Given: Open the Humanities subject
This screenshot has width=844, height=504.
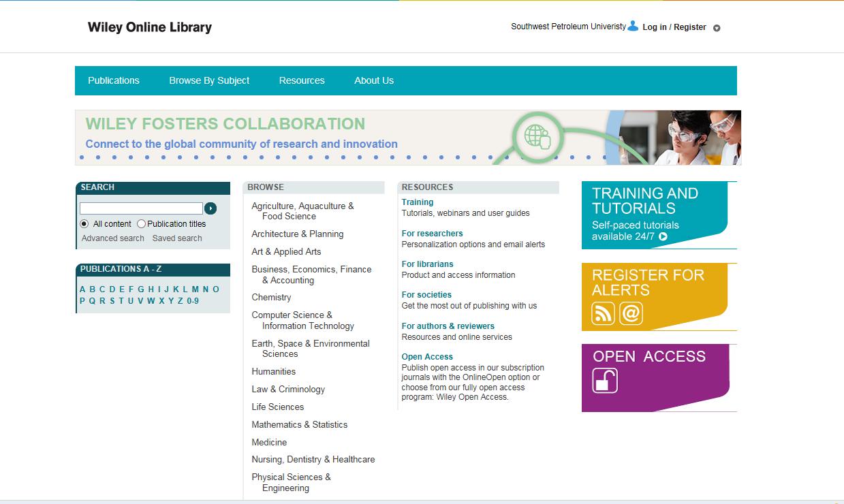Looking at the screenshot, I should (x=274, y=371).
